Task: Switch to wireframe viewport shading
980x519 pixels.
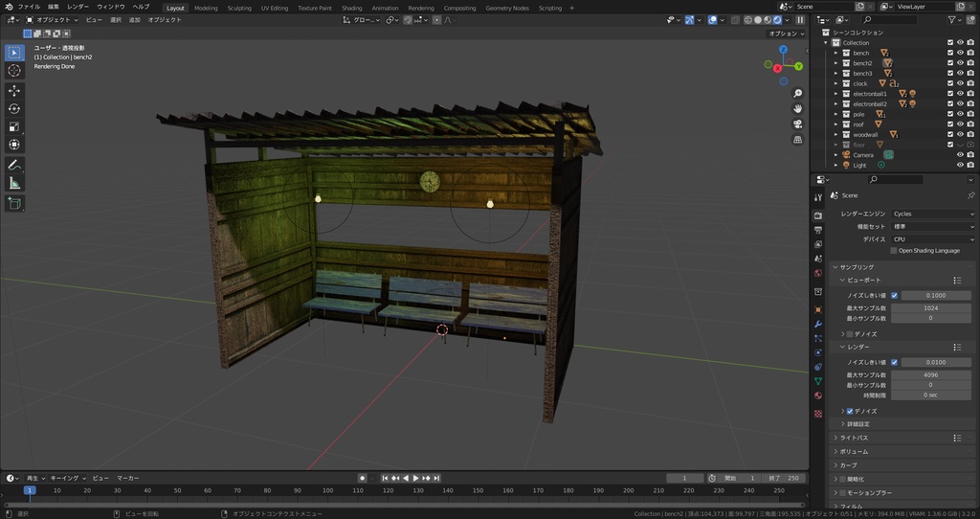Action: [x=748, y=20]
